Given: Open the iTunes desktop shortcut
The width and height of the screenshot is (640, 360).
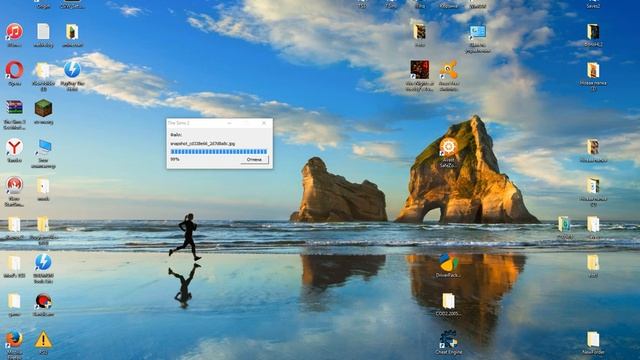Looking at the screenshot, I should tap(14, 32).
